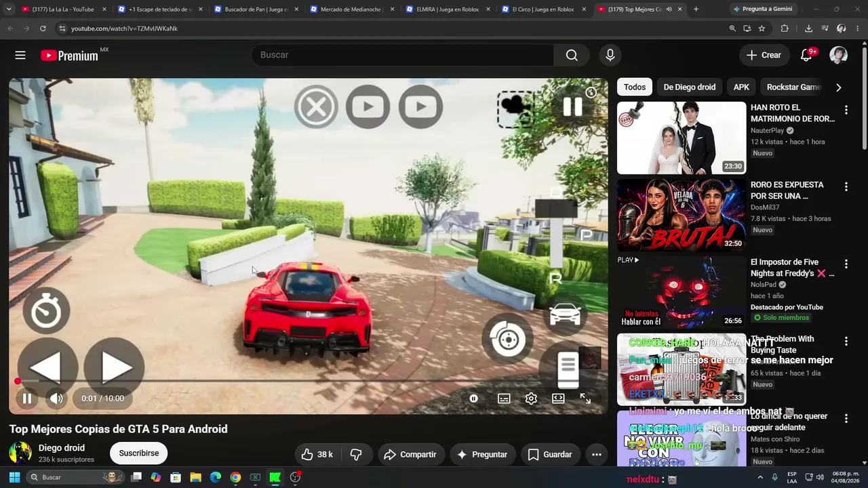
Task: Click in the Buscar search field
Action: point(403,55)
